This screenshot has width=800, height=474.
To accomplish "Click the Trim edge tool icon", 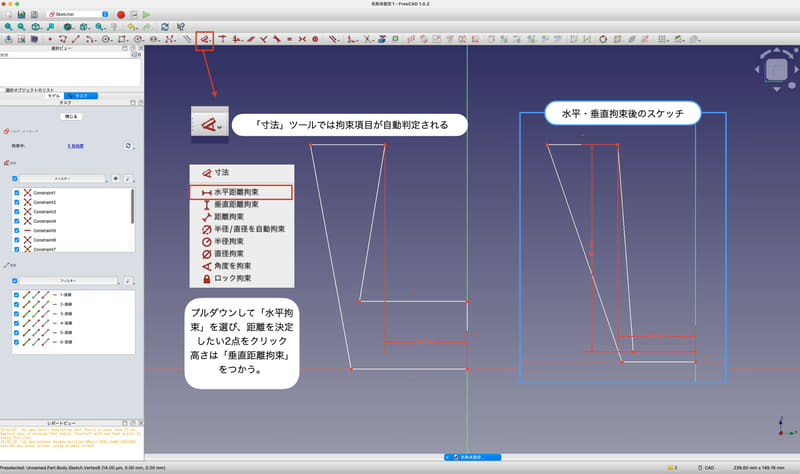I will click(367, 39).
